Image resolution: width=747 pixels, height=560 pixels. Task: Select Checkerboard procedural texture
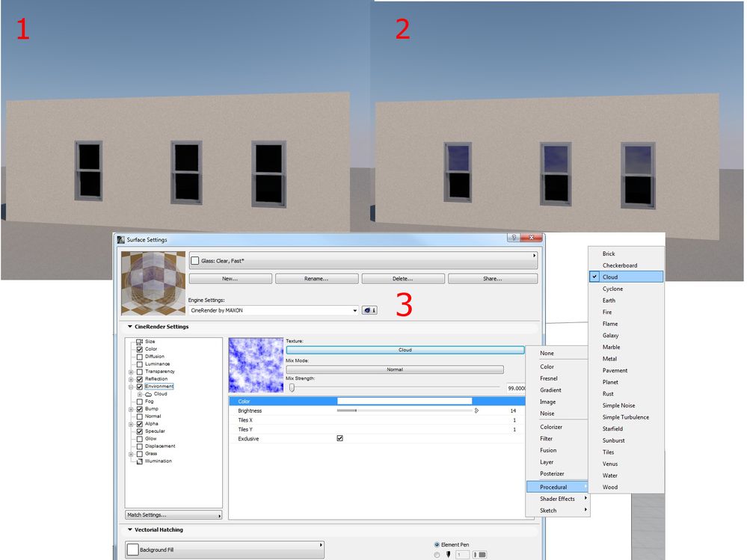[x=626, y=265]
